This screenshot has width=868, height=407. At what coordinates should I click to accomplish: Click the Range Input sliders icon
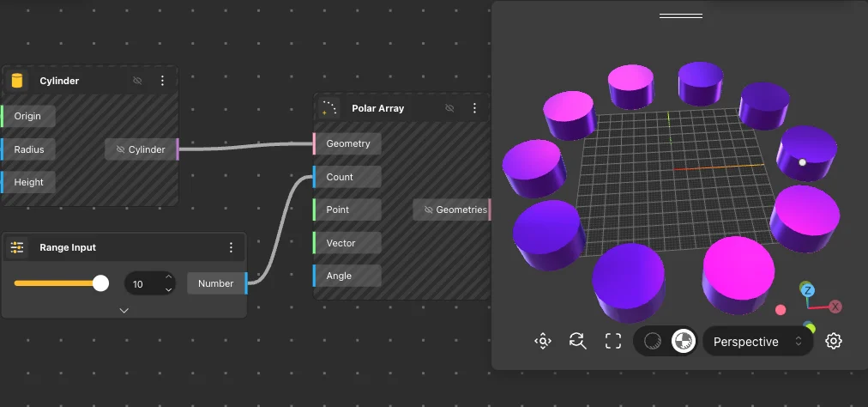[16, 247]
